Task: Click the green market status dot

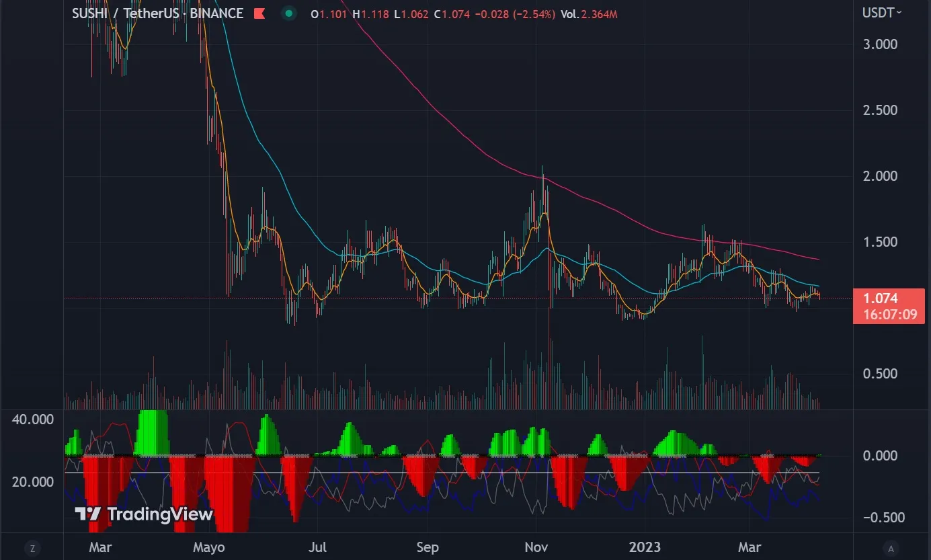Action: pyautogui.click(x=289, y=13)
